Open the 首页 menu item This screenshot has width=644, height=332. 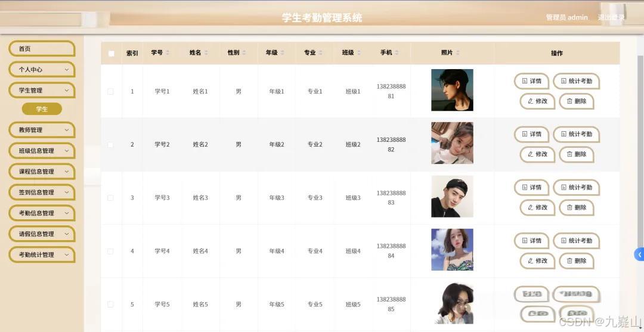point(42,49)
